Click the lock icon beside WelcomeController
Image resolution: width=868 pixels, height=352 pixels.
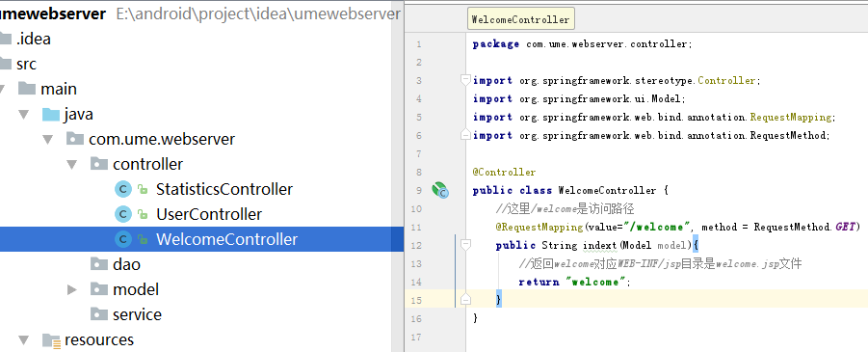pyautogui.click(x=143, y=240)
